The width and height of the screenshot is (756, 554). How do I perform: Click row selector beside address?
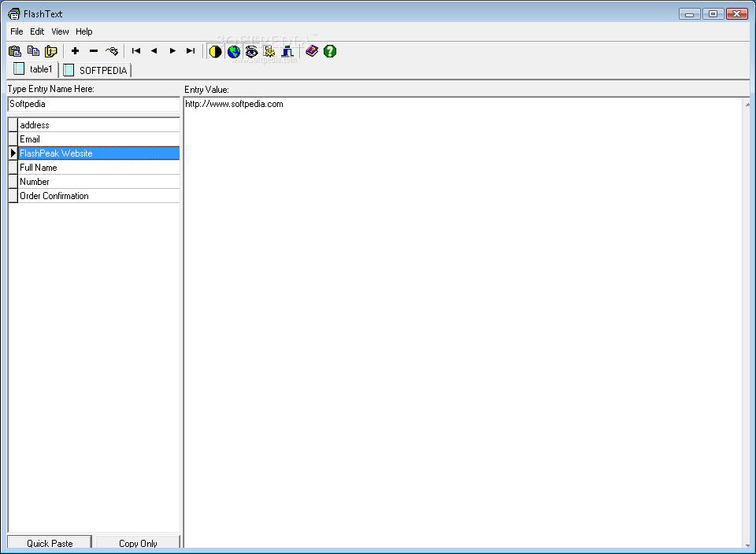[13, 125]
